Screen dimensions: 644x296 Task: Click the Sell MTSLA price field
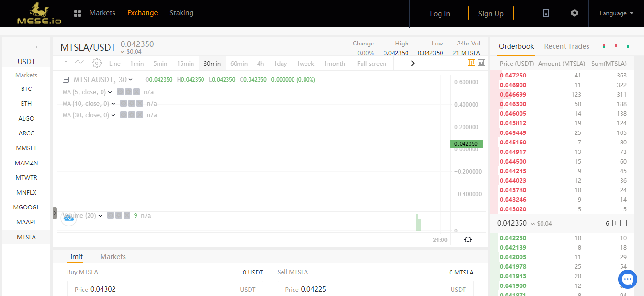[x=375, y=289]
